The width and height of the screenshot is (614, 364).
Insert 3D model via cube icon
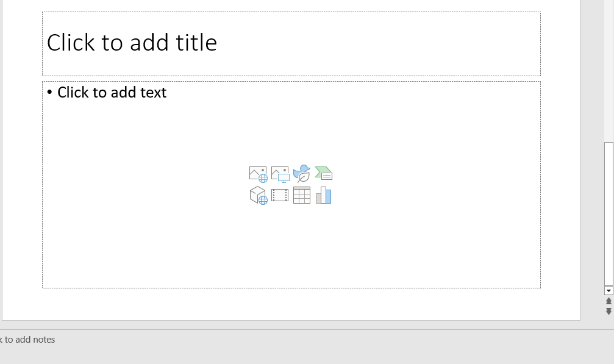258,196
